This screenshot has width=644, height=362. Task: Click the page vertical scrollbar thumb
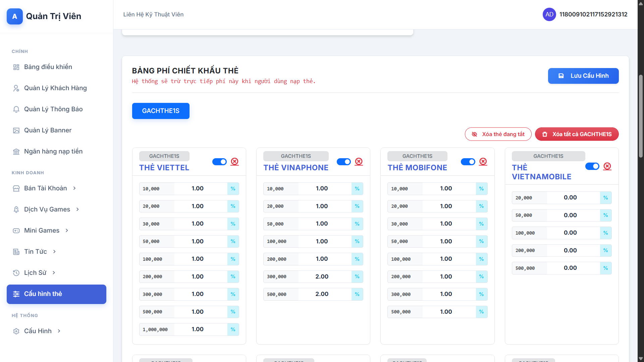pyautogui.click(x=641, y=116)
